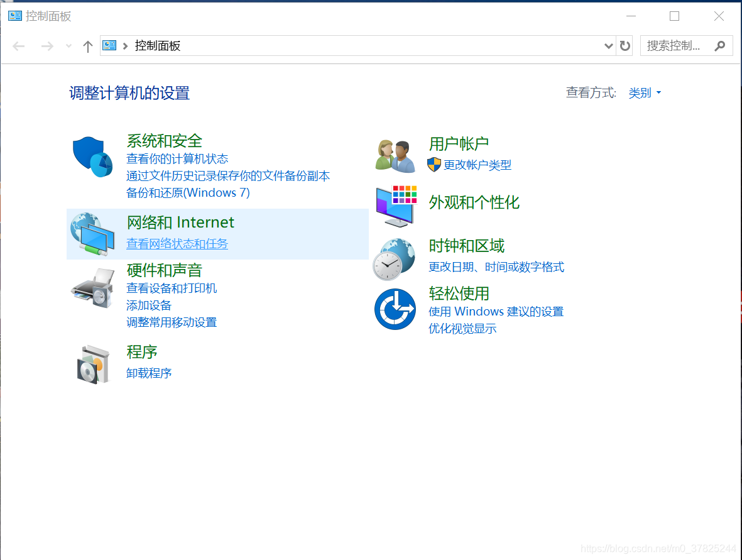Open 硬件和声音 heading

[164, 270]
